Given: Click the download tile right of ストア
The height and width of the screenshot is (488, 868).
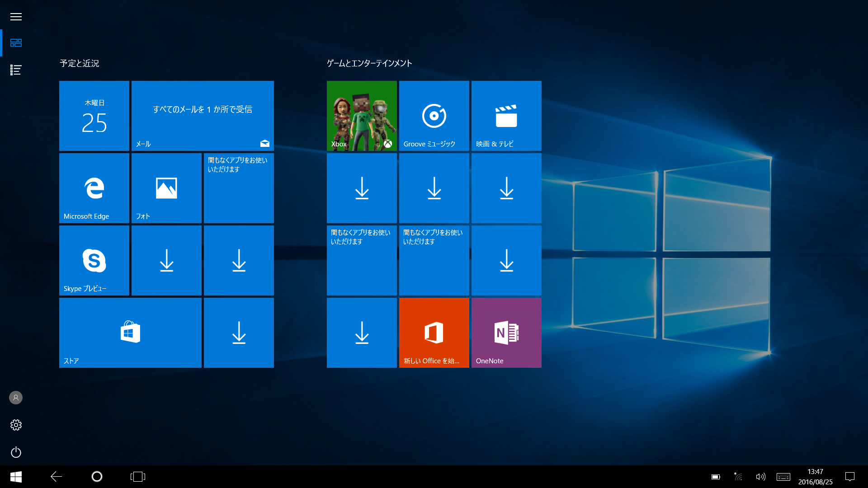Looking at the screenshot, I should point(239,333).
